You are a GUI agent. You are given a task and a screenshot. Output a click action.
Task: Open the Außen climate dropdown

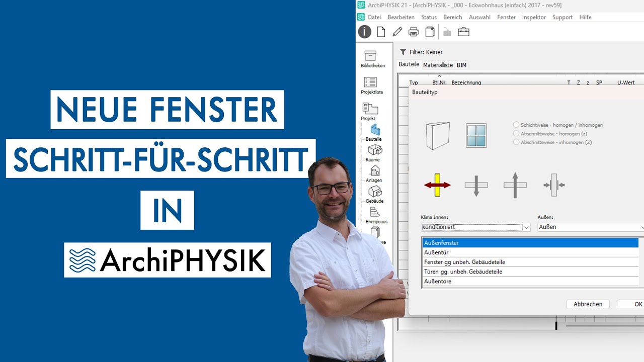click(x=591, y=227)
